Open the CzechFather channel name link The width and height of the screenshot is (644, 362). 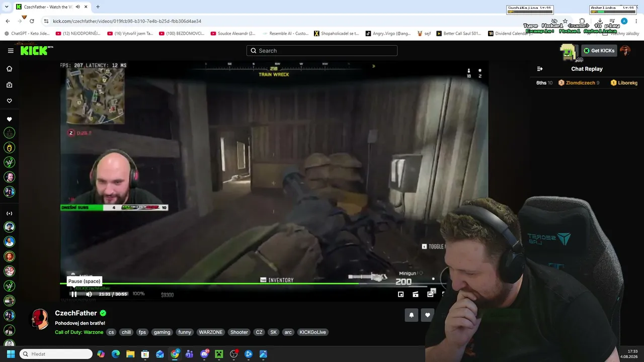click(x=75, y=313)
